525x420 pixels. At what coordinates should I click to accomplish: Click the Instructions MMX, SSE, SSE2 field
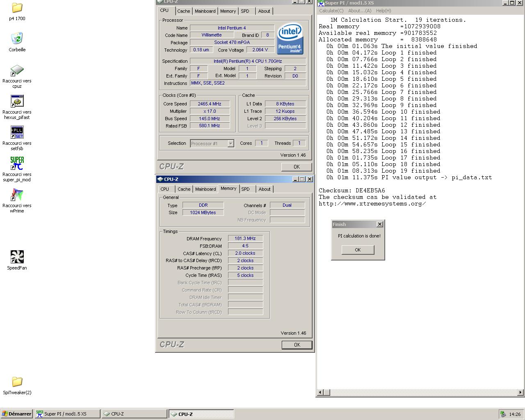coord(248,83)
